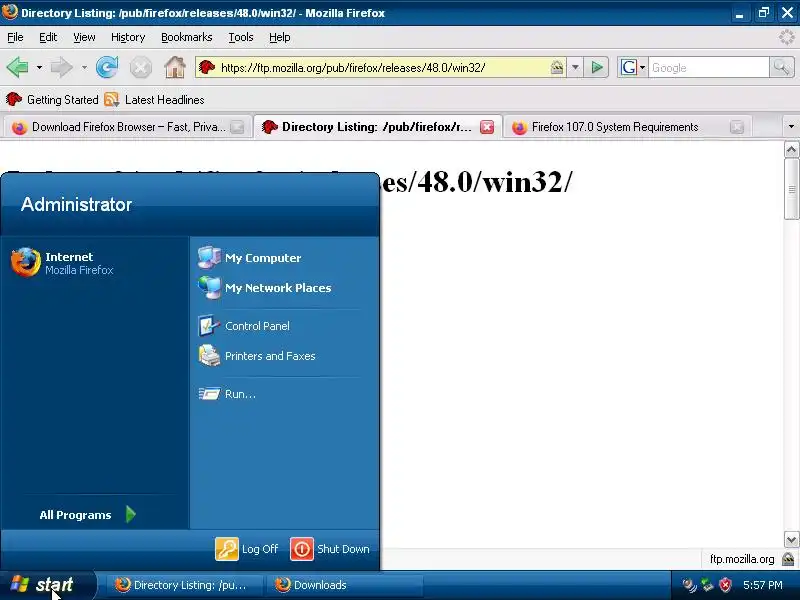Open the Edit menu
This screenshot has width=800, height=600.
coord(48,37)
